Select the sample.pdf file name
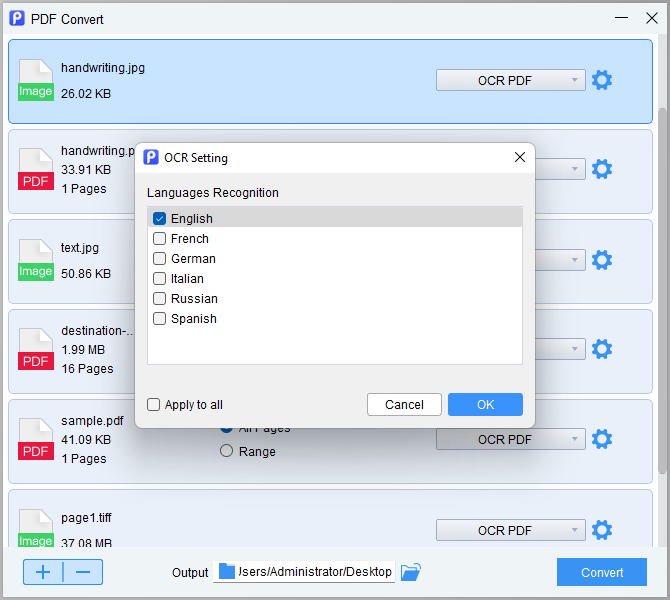Viewport: 670px width, 600px height. (x=92, y=421)
